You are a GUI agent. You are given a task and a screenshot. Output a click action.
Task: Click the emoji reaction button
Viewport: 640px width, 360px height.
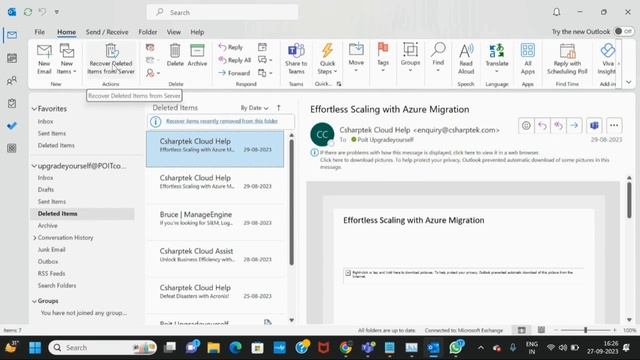pyautogui.click(x=526, y=126)
